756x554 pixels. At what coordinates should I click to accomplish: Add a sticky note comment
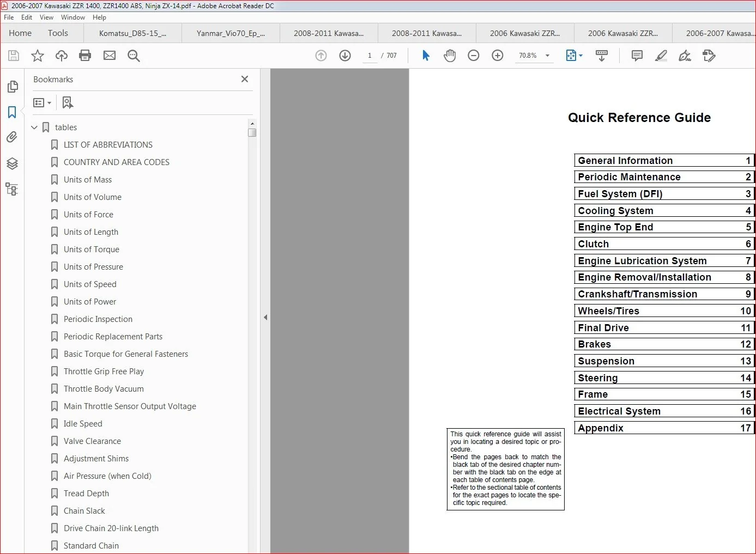[637, 56]
